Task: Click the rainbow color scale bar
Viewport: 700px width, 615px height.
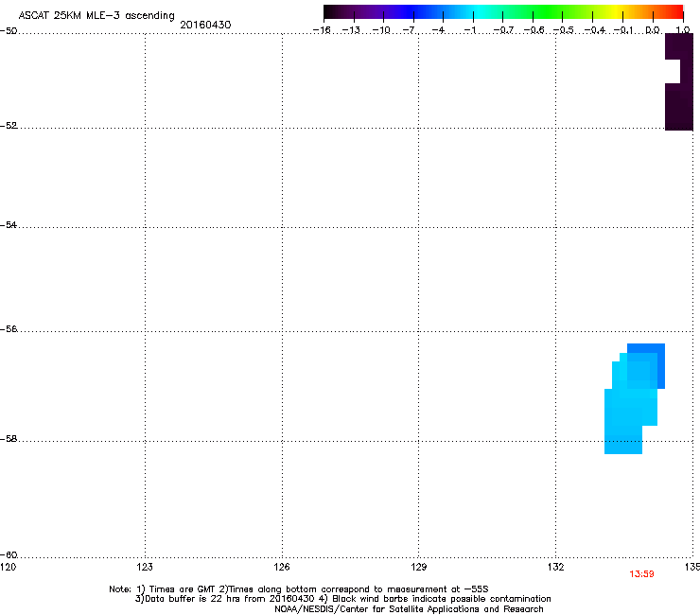Action: (503, 12)
